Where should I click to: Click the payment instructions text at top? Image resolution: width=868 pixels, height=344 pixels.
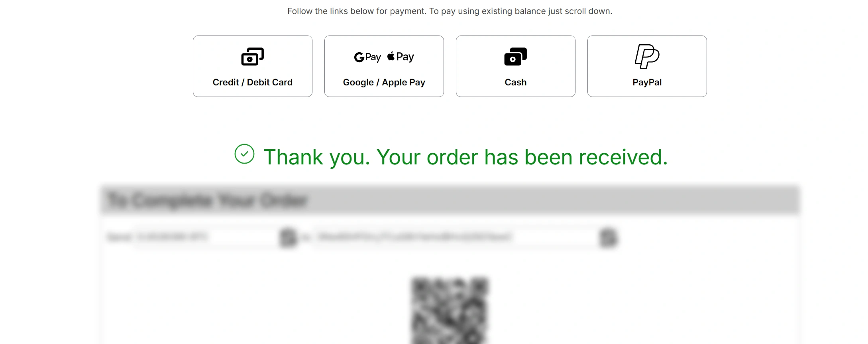(450, 11)
